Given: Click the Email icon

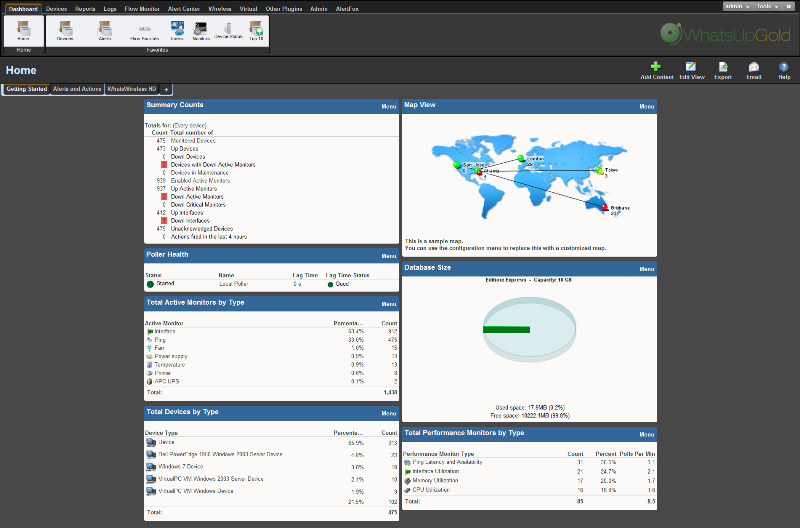Looking at the screenshot, I should (x=754, y=69).
